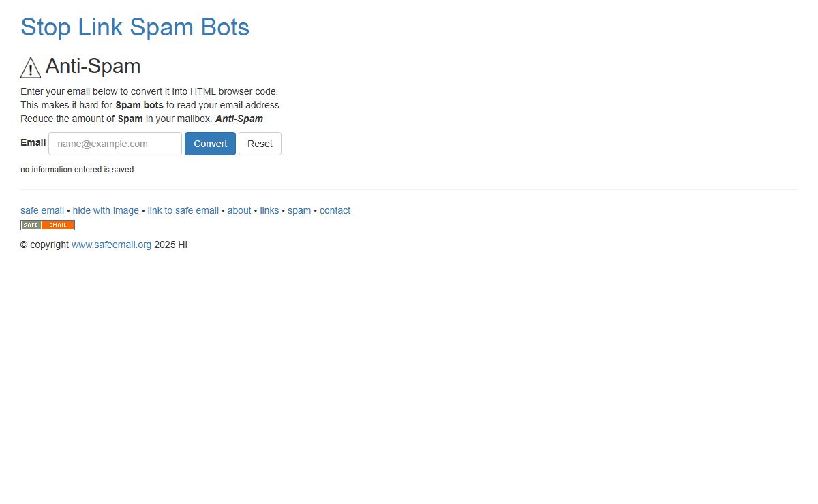This screenshot has width=818, height=504.
Task: Open the Stop Link Spam Bots title link
Action: click(135, 27)
